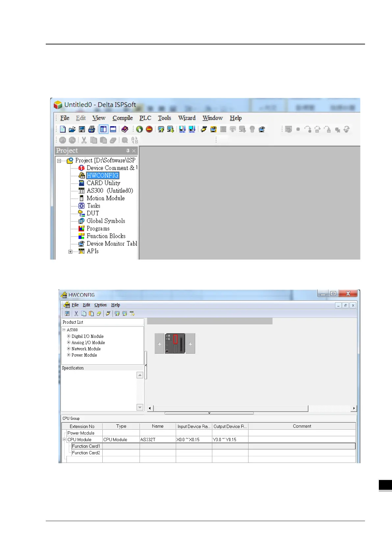The height and width of the screenshot is (554, 392).
Task: Click the Cut scissors icon in HWCONFIG toolbar
Action: tap(76, 314)
